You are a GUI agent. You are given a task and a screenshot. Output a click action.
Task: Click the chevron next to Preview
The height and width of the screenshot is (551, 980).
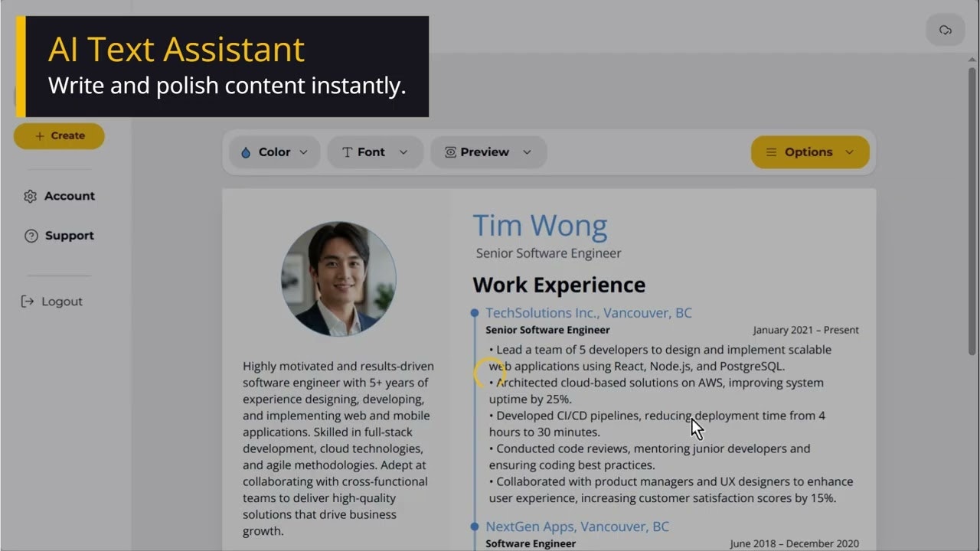[x=527, y=152]
